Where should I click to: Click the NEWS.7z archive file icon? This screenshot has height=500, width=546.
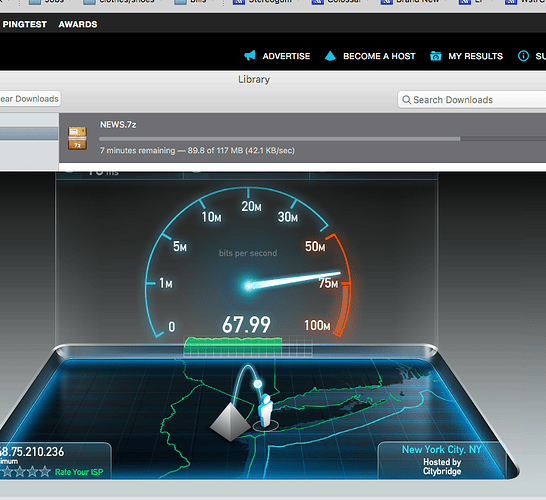77,138
